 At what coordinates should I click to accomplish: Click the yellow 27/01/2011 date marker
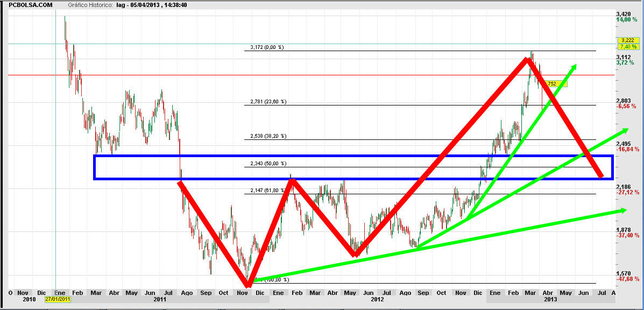(56, 299)
